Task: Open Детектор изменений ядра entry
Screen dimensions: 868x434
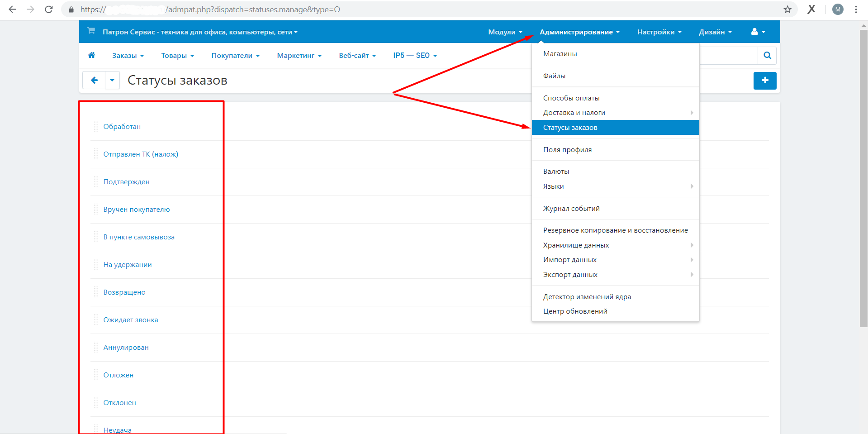Action: click(x=616, y=296)
